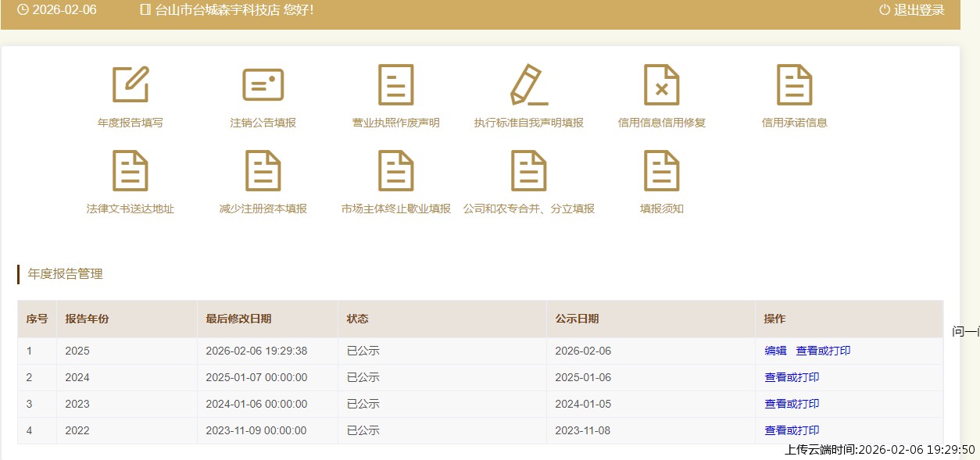980x460 pixels.
Task: Open 查看或打印 for the 2024 report
Action: click(x=792, y=377)
